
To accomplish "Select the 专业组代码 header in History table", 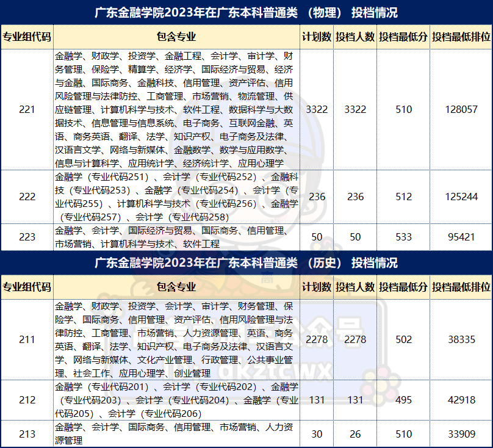I will [x=27, y=287].
